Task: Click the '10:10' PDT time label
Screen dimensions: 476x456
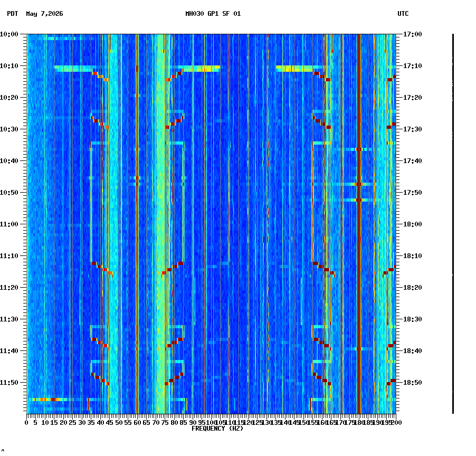Action: [x=9, y=66]
